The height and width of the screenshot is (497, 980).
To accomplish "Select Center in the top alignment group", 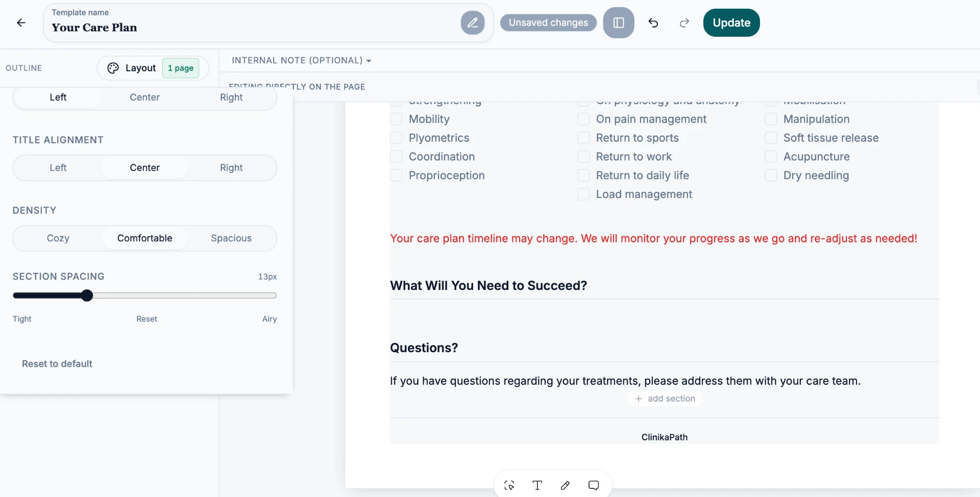I will tap(145, 97).
